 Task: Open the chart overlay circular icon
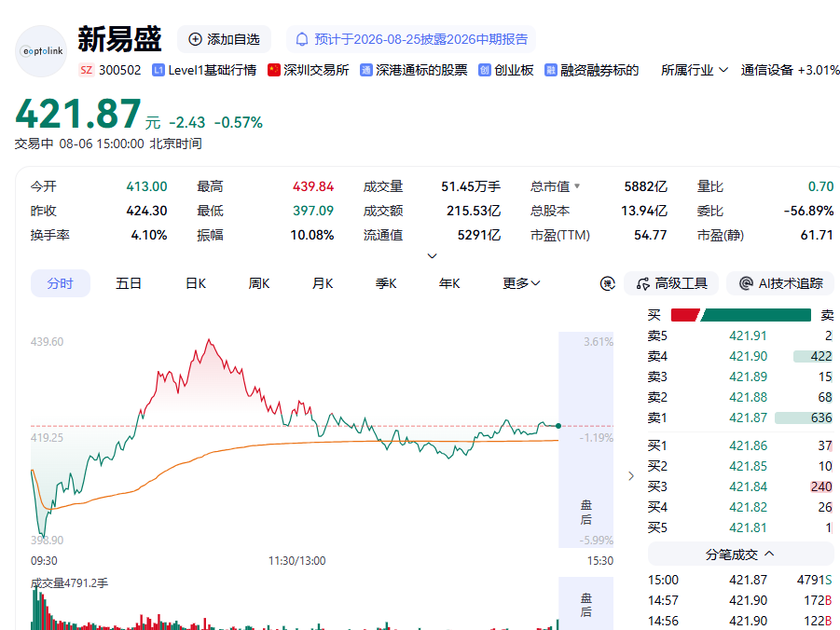[x=608, y=283]
